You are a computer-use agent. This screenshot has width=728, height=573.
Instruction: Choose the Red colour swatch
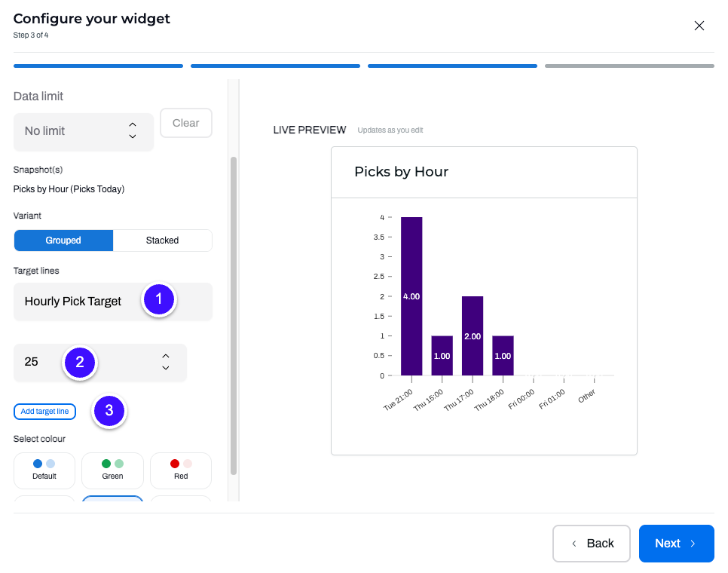[x=181, y=470]
